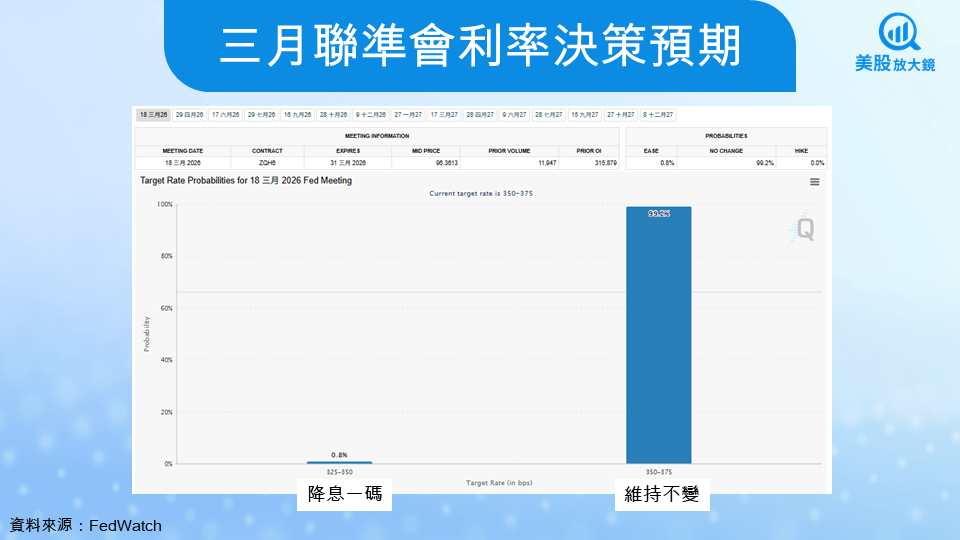Go to the 29 七月26 meeting tab
The width and height of the screenshot is (960, 540).
(x=261, y=115)
